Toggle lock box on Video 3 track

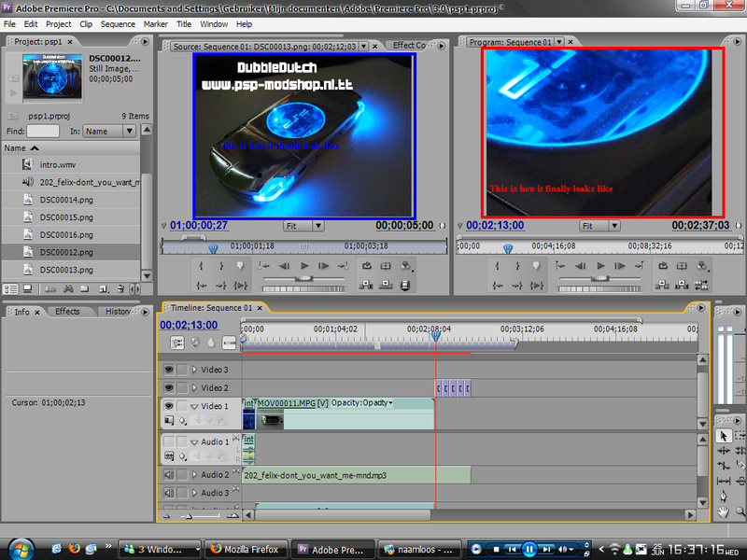(182, 370)
